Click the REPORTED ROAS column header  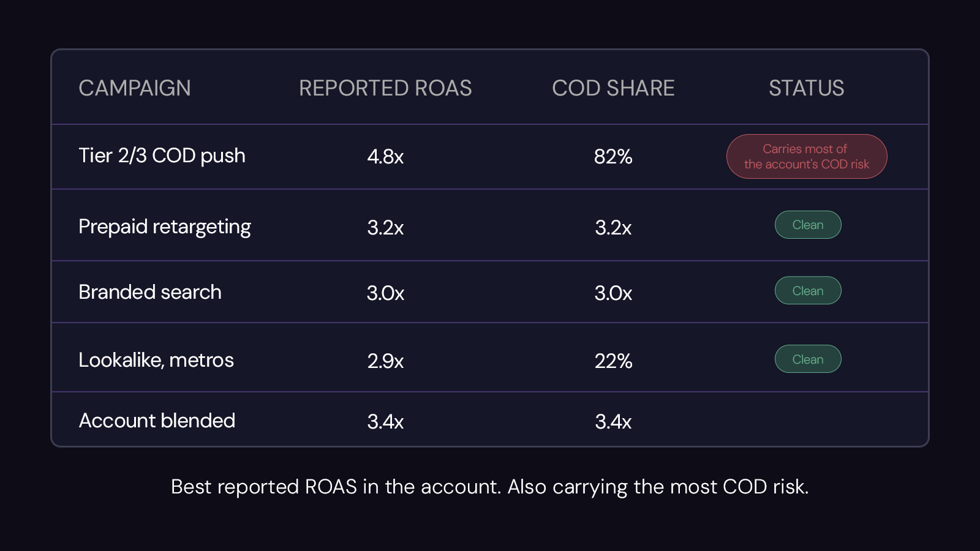385,88
